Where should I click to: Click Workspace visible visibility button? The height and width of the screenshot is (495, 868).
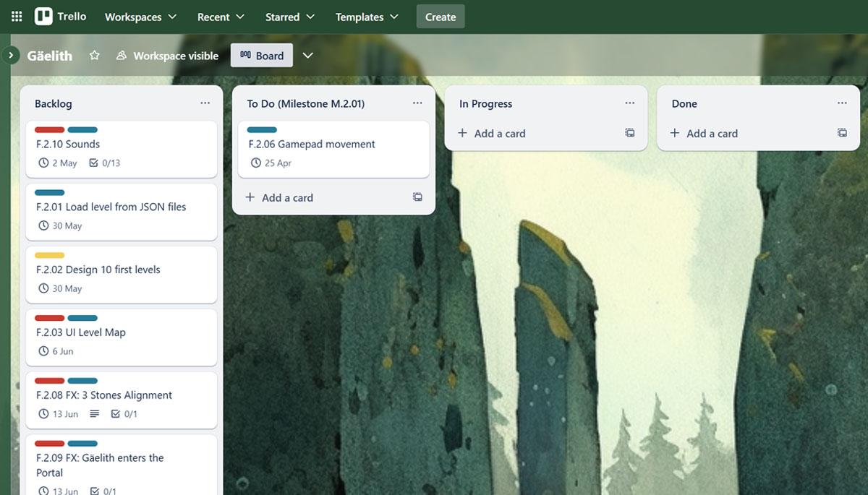pyautogui.click(x=167, y=56)
